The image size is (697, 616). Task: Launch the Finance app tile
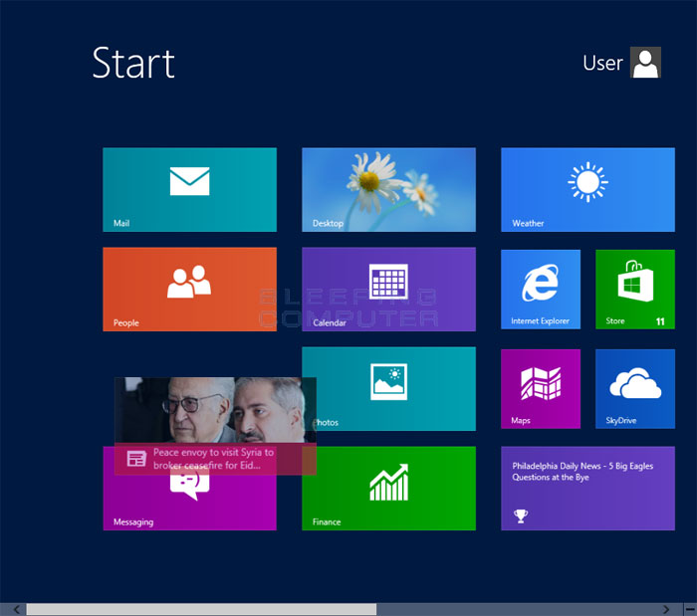388,488
